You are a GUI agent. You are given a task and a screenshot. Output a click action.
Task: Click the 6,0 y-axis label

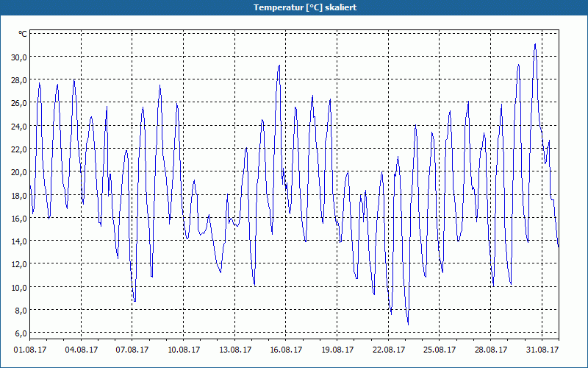21,333
